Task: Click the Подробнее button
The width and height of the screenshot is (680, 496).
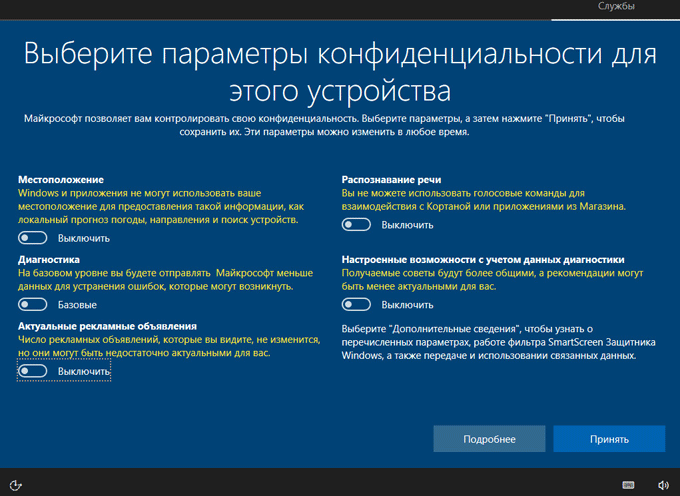Action: coord(489,439)
